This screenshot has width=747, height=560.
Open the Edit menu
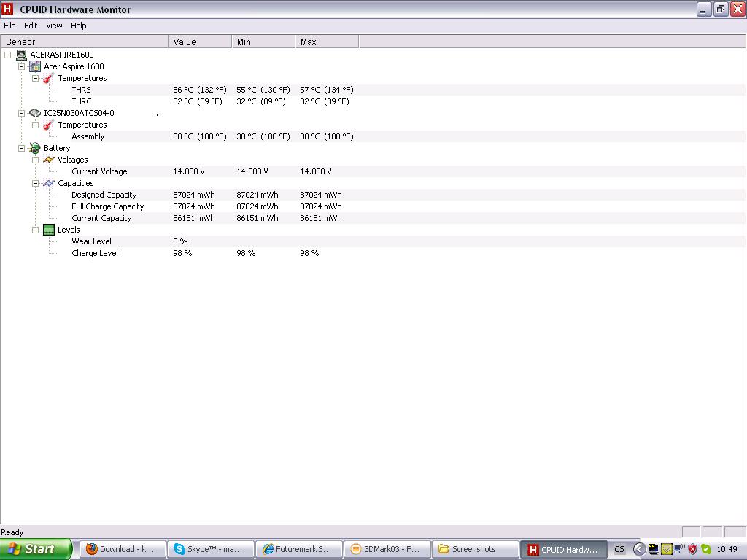coord(31,26)
